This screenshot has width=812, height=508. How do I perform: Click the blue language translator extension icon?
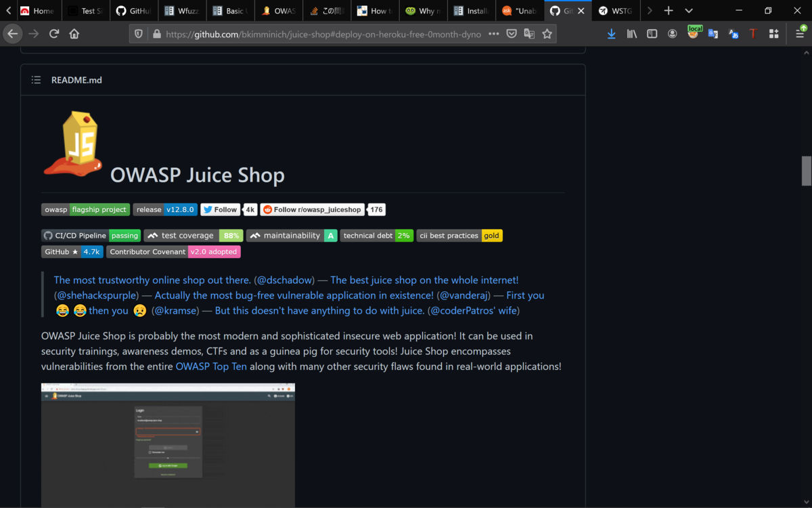click(x=734, y=34)
